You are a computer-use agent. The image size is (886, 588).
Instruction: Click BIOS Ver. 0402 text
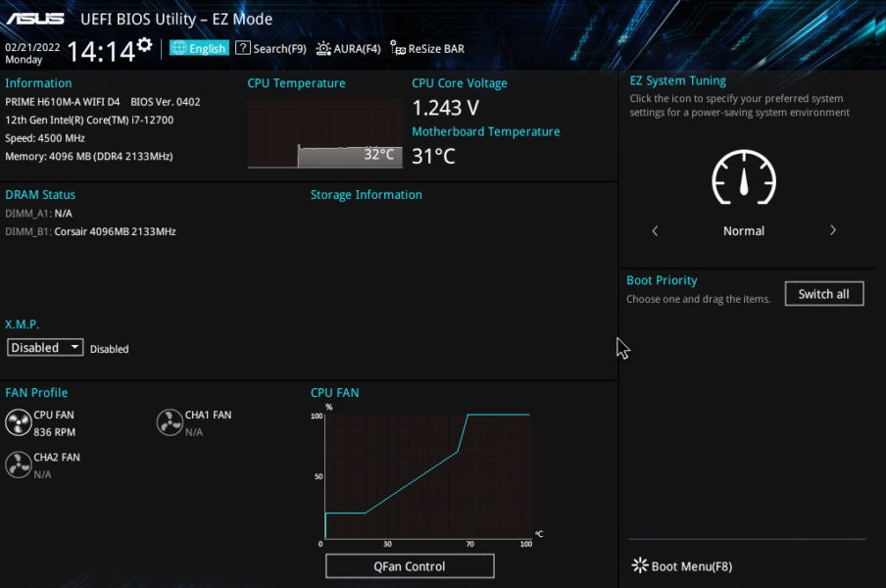point(165,102)
